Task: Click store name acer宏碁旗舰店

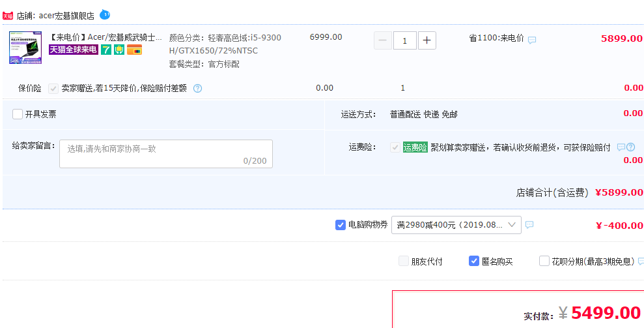Action: 66,16
